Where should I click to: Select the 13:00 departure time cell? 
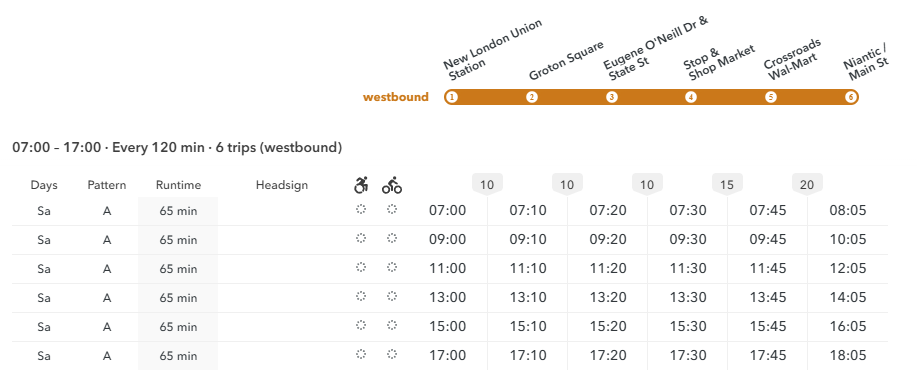[447, 297]
